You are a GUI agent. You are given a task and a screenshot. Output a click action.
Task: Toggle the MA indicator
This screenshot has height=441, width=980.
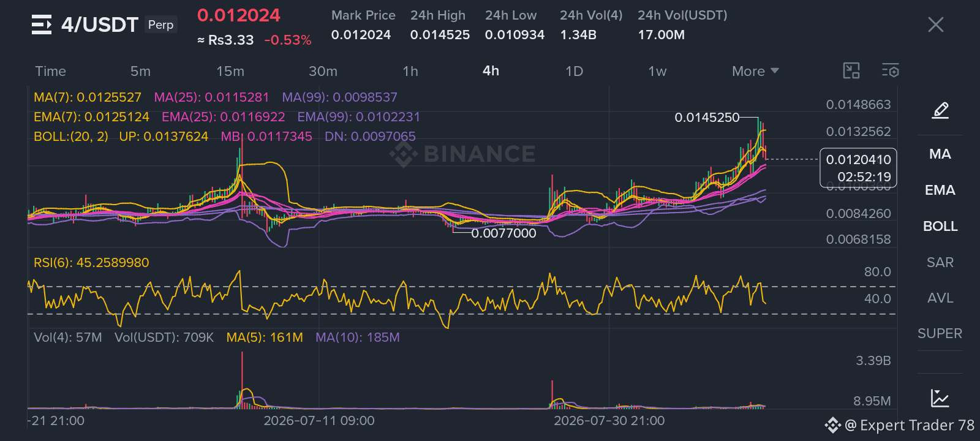pos(940,154)
